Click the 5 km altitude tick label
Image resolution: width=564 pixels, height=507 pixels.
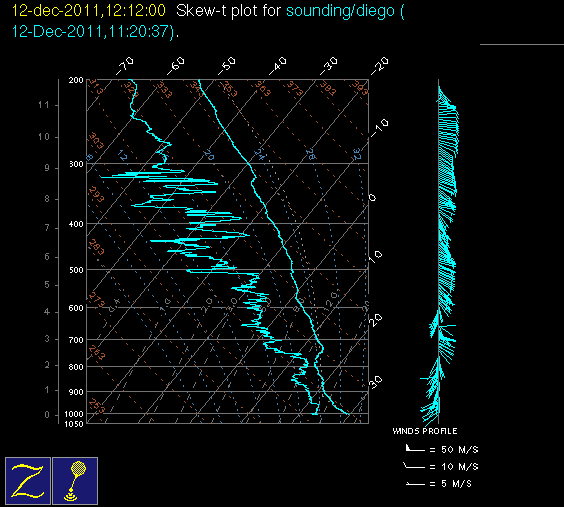coord(47,285)
